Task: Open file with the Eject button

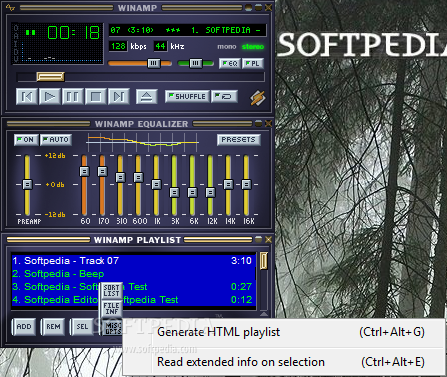Action: point(147,97)
